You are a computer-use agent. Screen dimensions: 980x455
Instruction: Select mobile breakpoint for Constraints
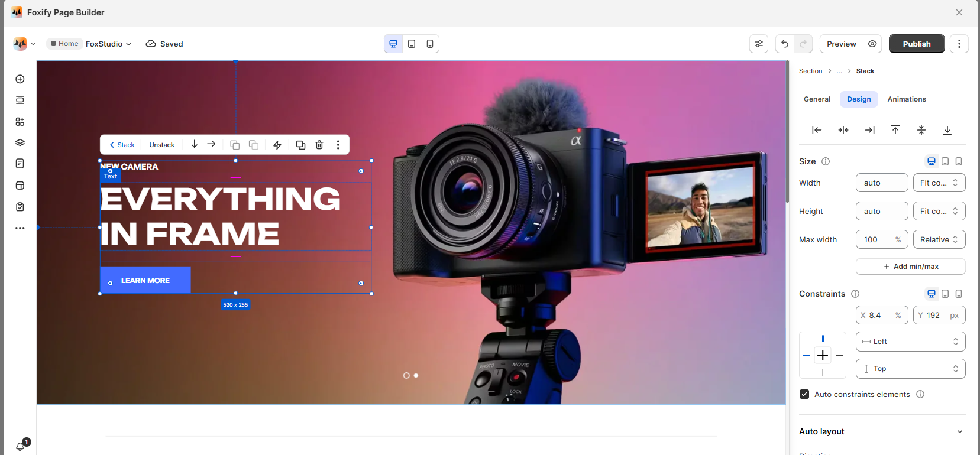(x=959, y=294)
